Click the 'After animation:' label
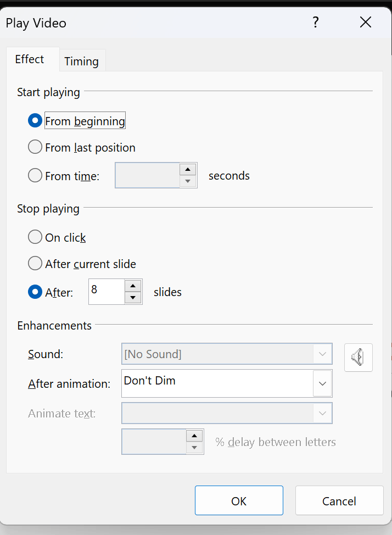392x535 pixels. (x=69, y=384)
